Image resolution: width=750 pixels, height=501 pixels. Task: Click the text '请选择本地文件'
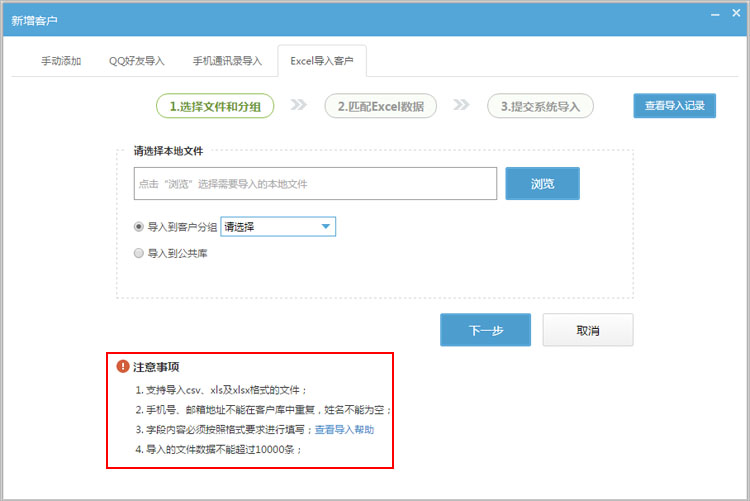[x=168, y=151]
